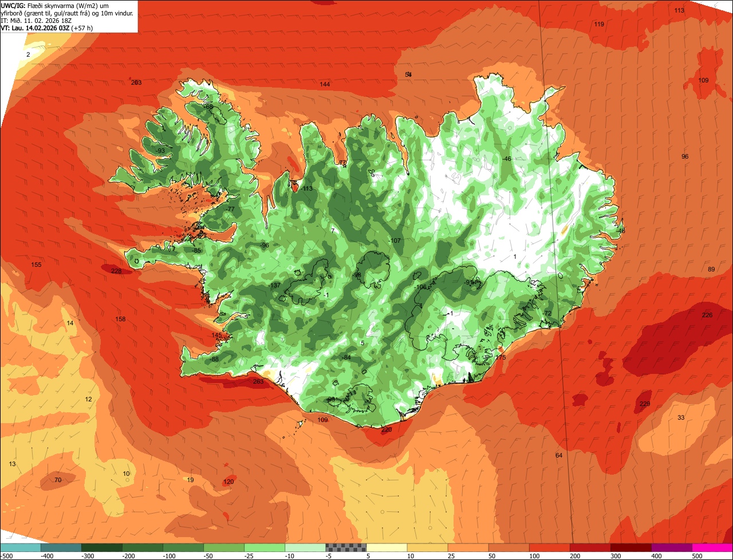This screenshot has height=560, width=733.
Task: Click the '145' value near the Reykjanes coast
Action: pos(216,336)
